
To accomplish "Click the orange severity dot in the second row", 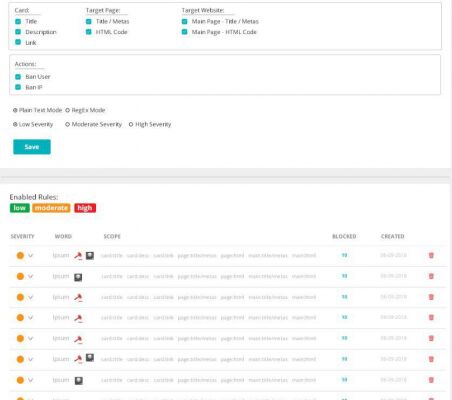I will [20, 276].
